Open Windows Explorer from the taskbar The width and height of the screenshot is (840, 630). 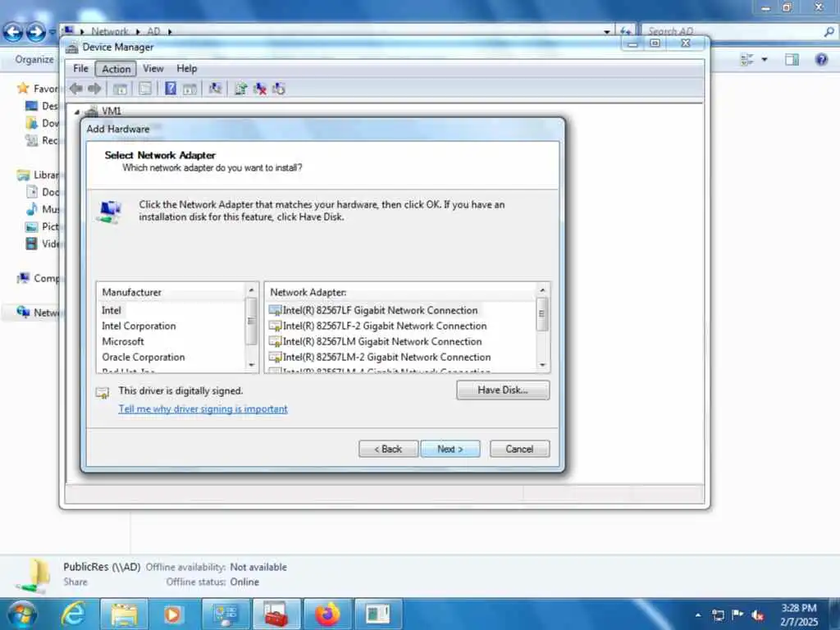coord(124,614)
